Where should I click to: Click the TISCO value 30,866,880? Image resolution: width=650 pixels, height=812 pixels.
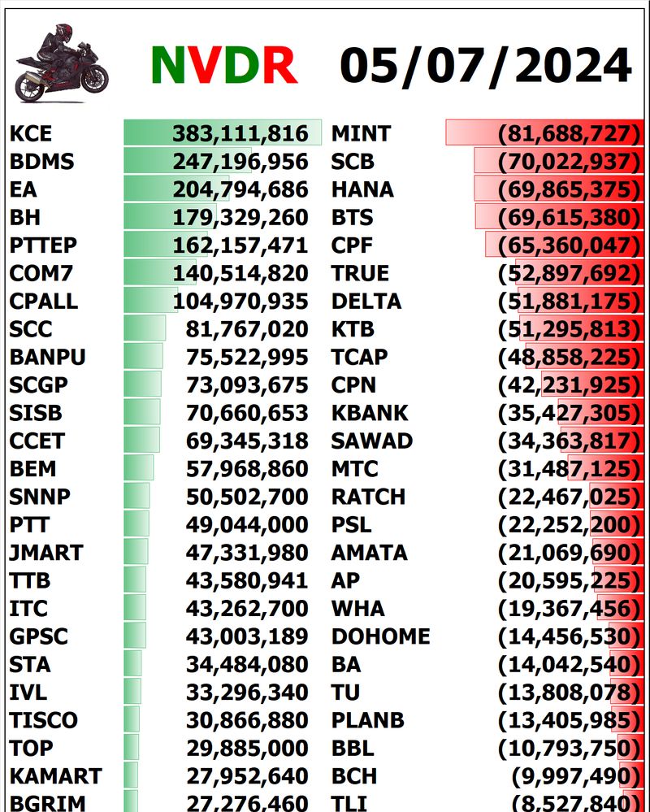click(247, 720)
